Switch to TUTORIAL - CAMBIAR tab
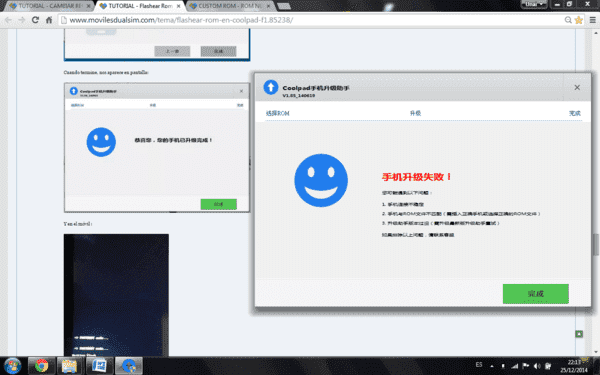This screenshot has height=375, width=600. (50, 6)
